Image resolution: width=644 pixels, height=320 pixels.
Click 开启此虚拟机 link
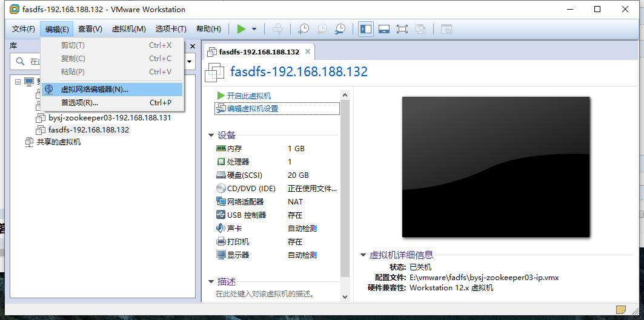pos(249,96)
